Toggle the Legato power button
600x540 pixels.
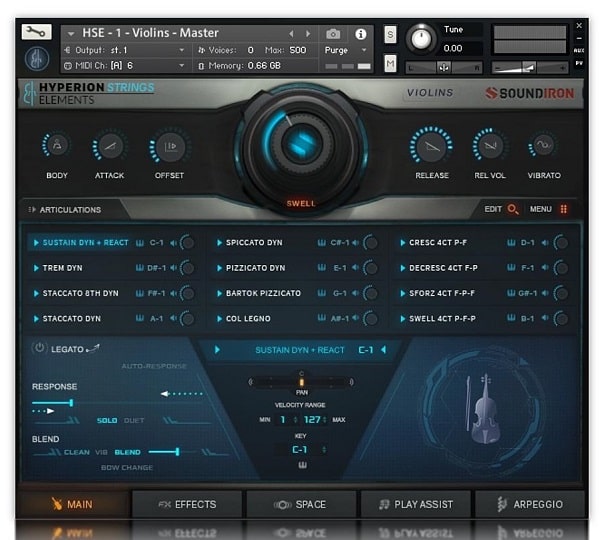[39, 348]
